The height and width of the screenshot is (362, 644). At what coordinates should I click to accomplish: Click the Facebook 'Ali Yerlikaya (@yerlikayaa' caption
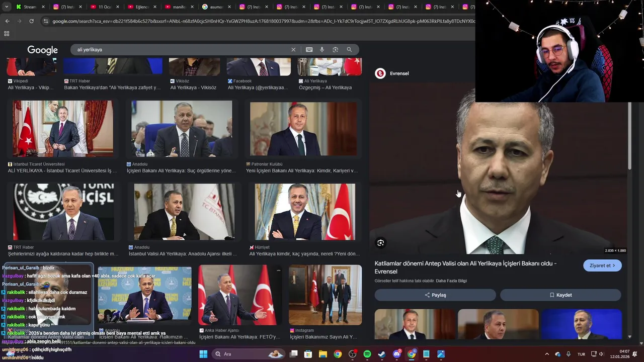coord(258,87)
